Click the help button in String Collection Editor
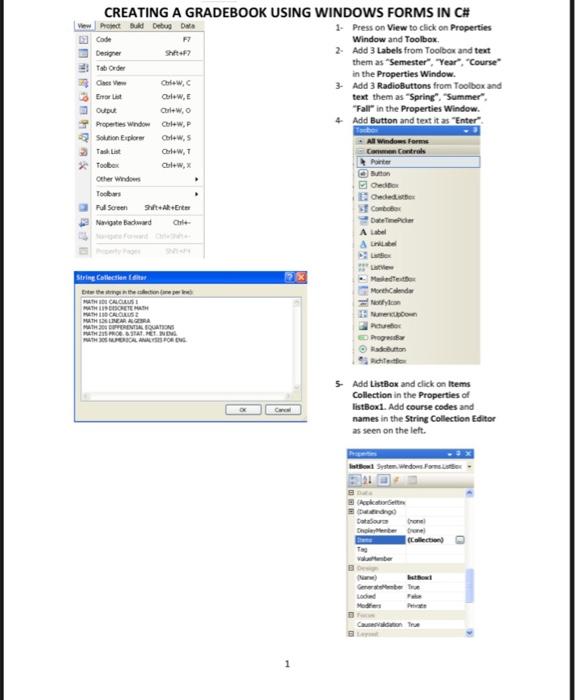Viewport: 575px width, 700px height. [289, 277]
